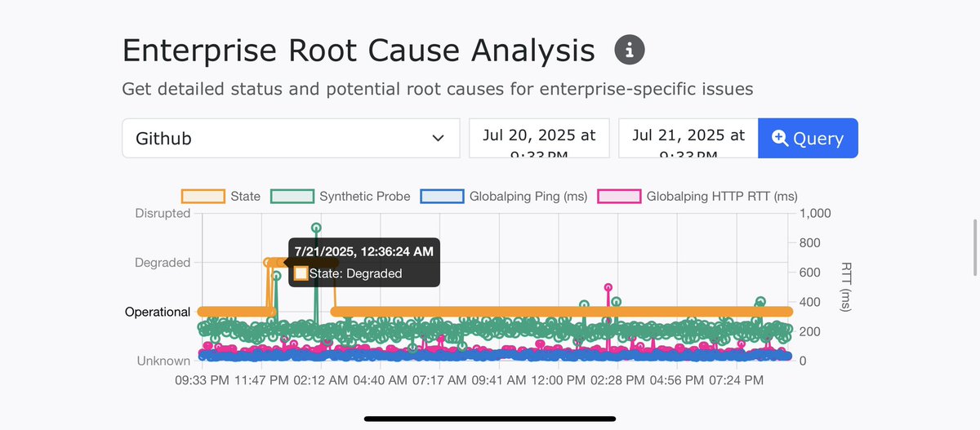980x430 pixels.
Task: Open the info icon beside the title
Action: pos(630,50)
